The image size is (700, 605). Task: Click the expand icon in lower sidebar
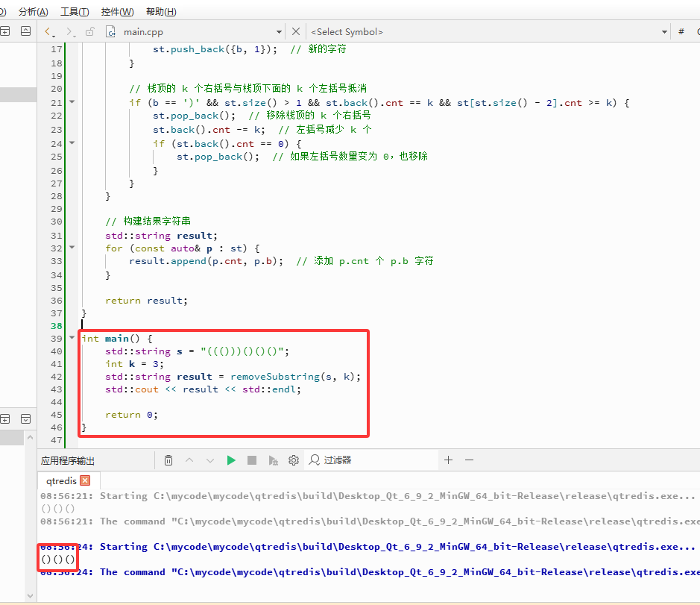(26, 419)
